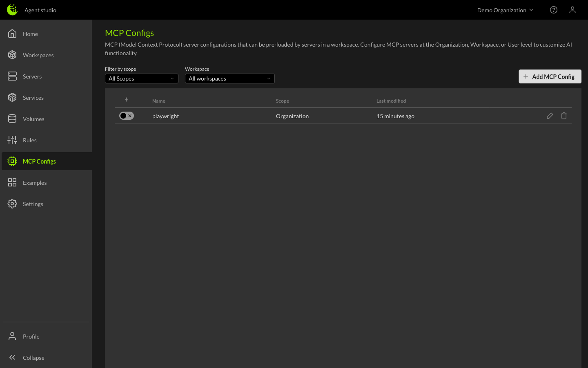588x368 pixels.
Task: Sort the table by Name column header
Action: (x=159, y=101)
